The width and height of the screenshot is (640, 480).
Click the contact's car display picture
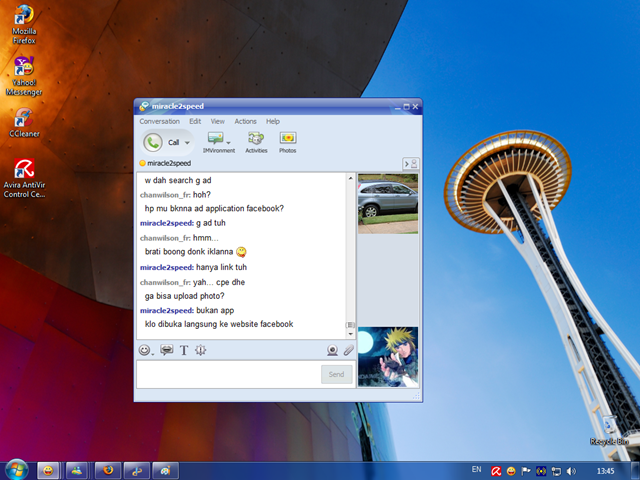pyautogui.click(x=387, y=203)
